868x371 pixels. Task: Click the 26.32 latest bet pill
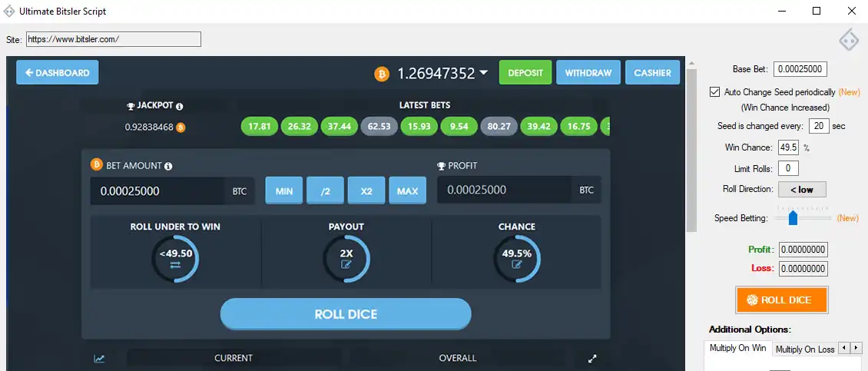(x=299, y=126)
